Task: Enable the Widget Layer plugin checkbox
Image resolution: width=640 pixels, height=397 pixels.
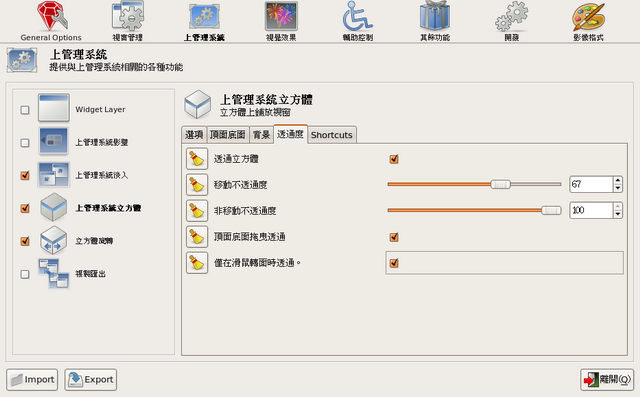Action: [25, 110]
